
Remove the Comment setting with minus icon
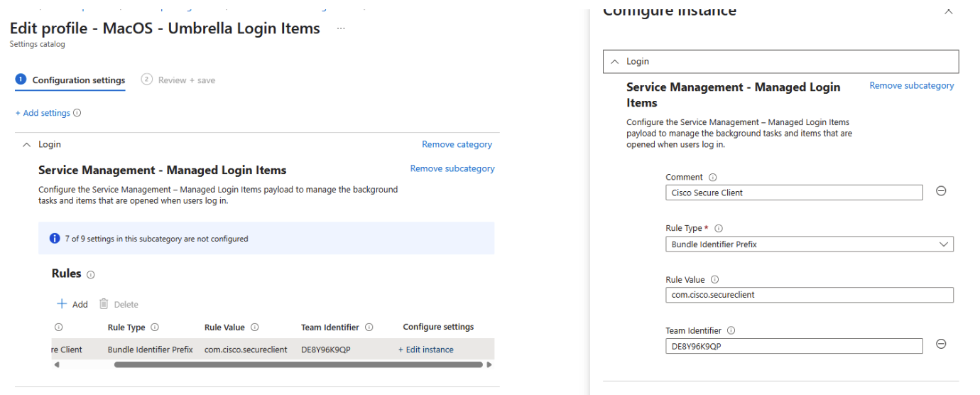click(941, 191)
